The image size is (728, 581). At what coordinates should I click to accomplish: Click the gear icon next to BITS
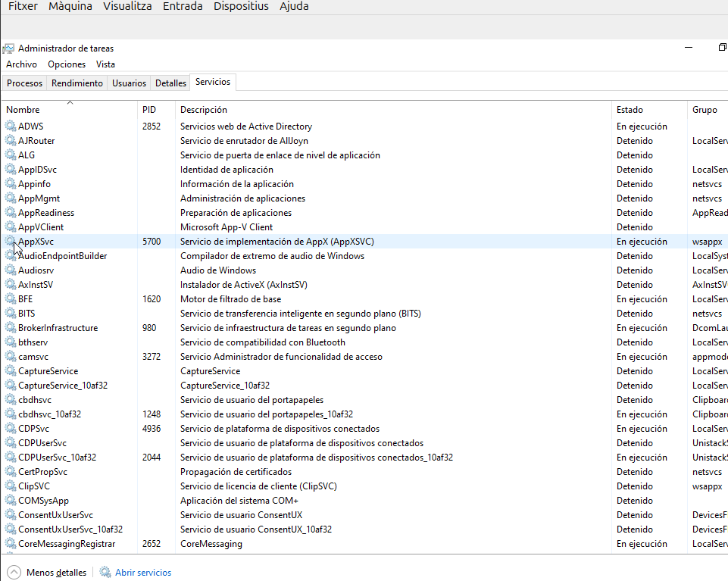tap(11, 314)
